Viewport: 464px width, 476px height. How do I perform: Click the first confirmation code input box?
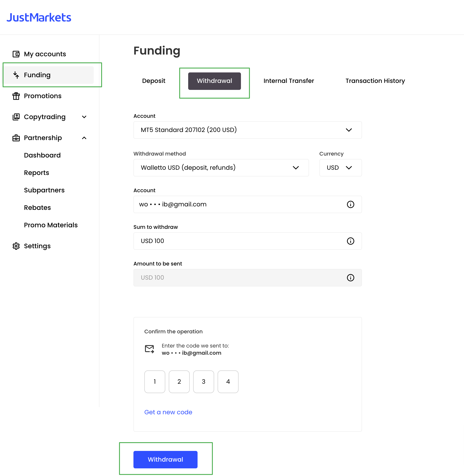(155, 382)
